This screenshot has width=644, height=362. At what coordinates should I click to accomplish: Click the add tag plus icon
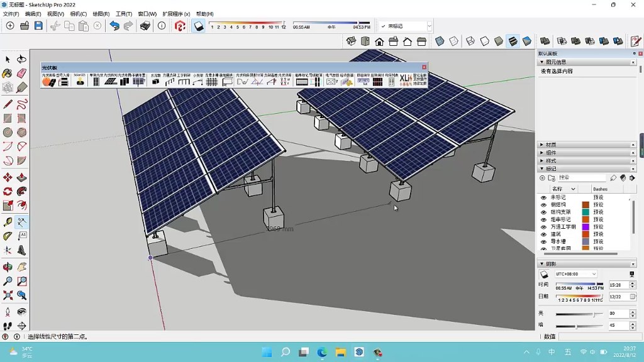point(543,178)
